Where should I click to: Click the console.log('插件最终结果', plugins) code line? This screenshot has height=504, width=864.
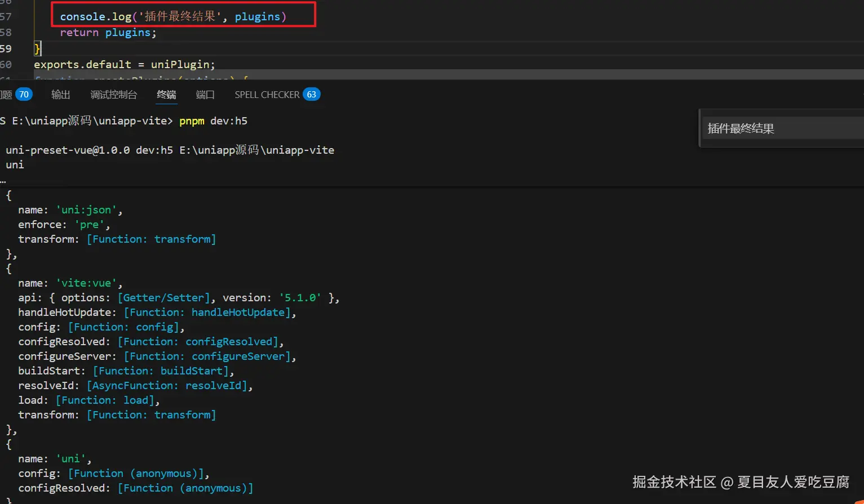(173, 16)
